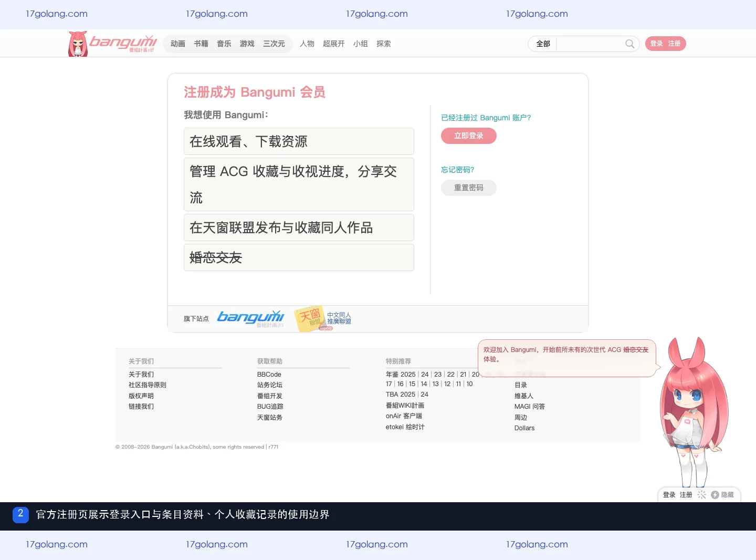Viewport: 756px width, 560px height.
Task: Open 年鉴 year 14 link
Action: [x=424, y=384]
